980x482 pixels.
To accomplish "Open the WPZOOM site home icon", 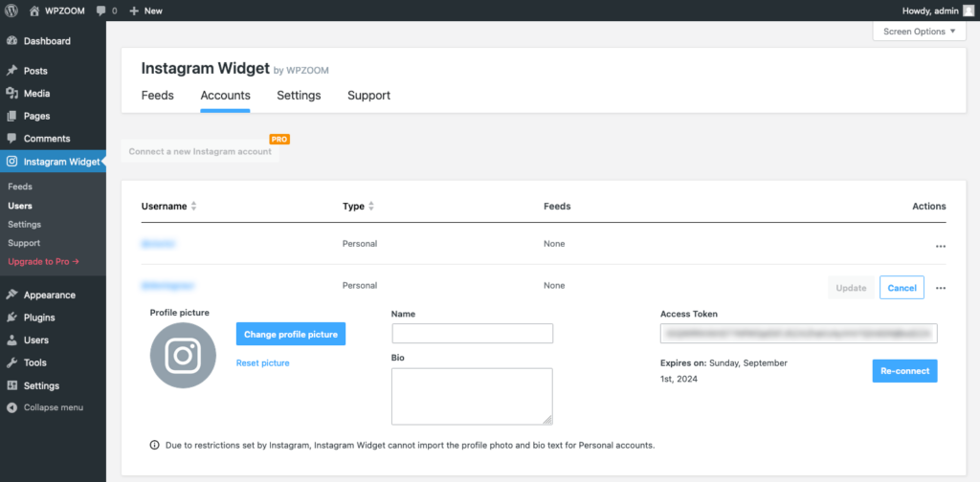I will (34, 11).
